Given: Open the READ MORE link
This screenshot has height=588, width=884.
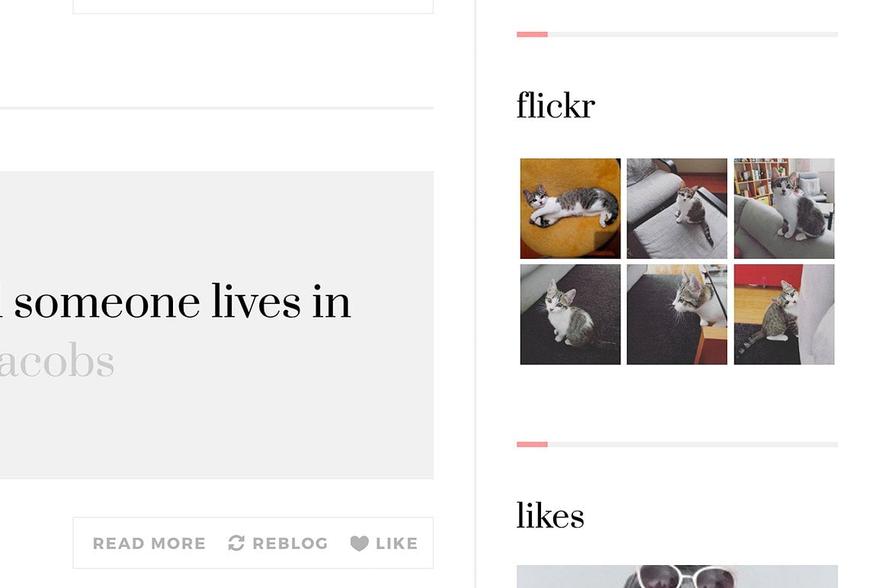Looking at the screenshot, I should point(149,544).
